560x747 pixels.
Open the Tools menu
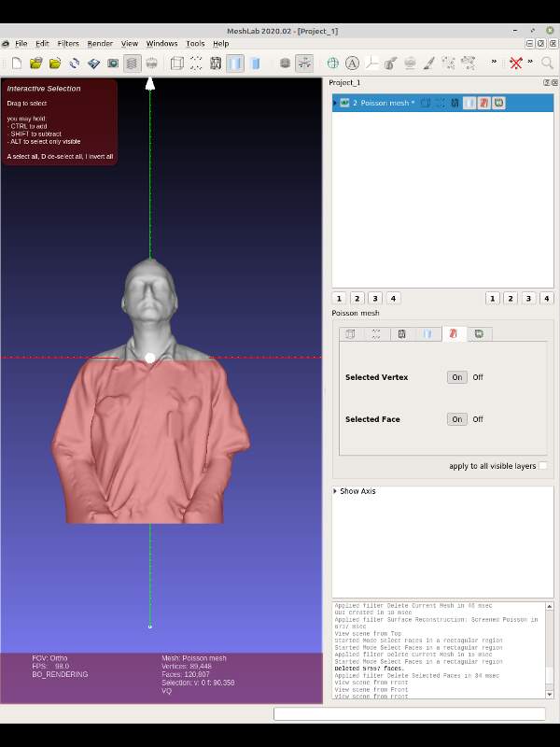click(x=195, y=43)
